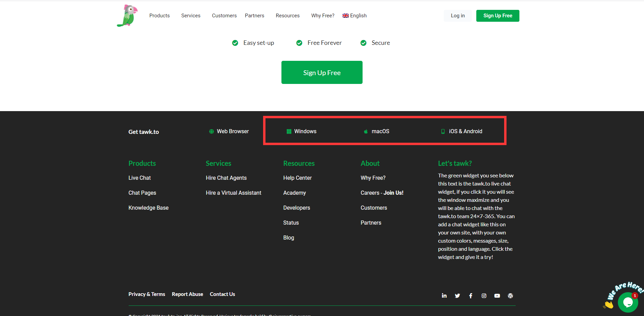Viewport: 644px width, 316px height.
Task: Open the YouTube social icon
Action: click(x=497, y=296)
